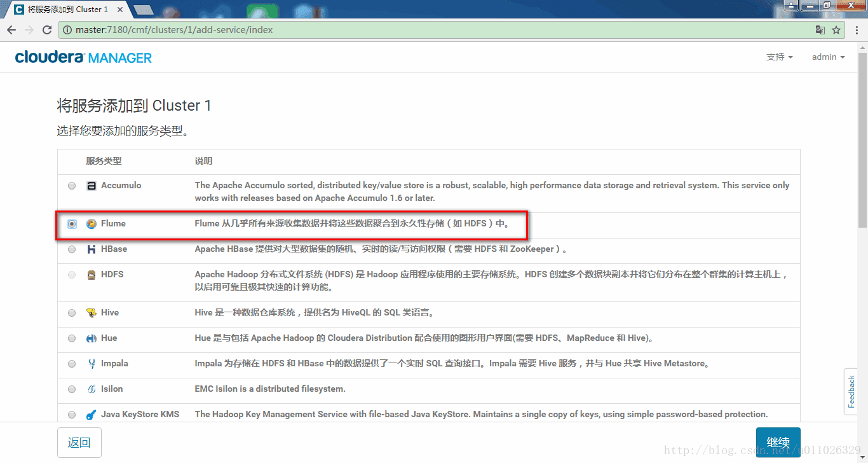This screenshot has width=868, height=463.
Task: Click the Cloudera Manager logo
Action: point(83,57)
